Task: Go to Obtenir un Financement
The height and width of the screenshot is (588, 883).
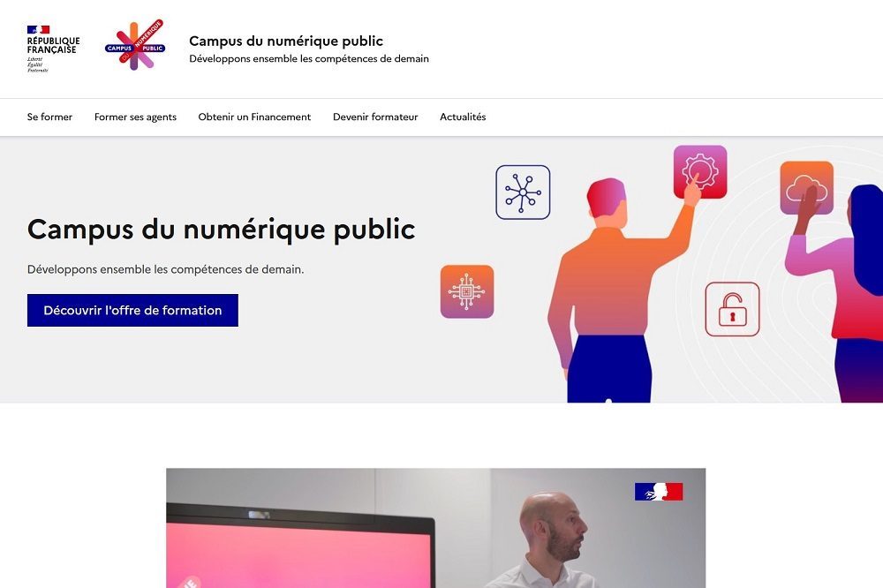Action: pyautogui.click(x=254, y=117)
